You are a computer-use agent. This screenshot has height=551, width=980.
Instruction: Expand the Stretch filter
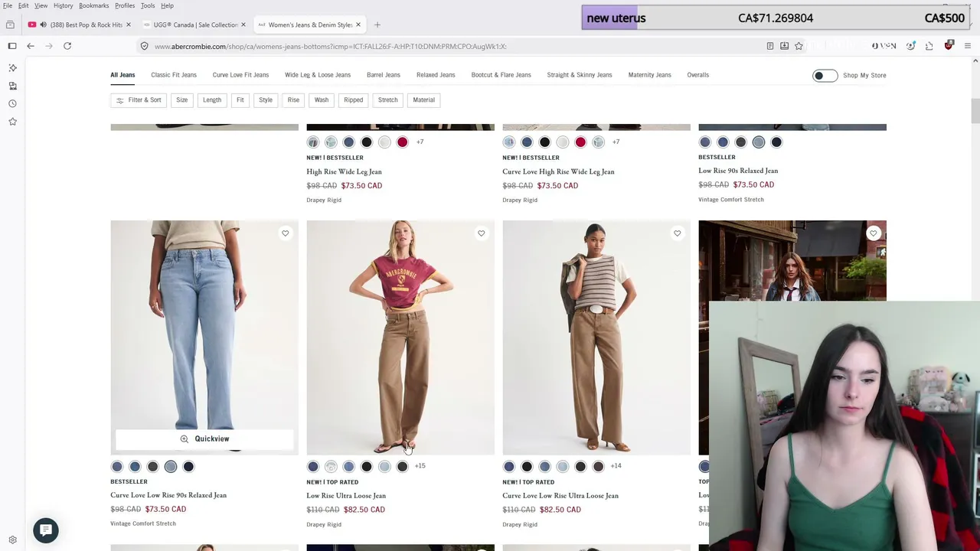(388, 99)
